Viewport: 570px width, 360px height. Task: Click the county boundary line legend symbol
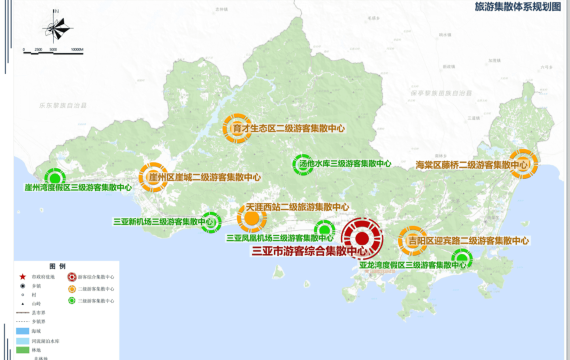23,313
